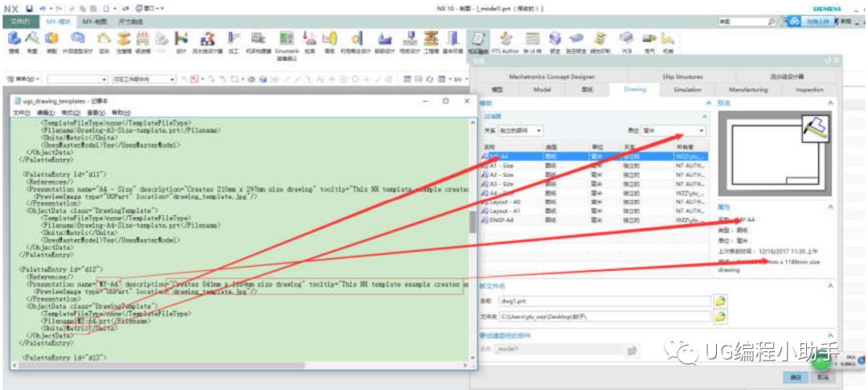Image resolution: width=868 pixels, height=390 pixels.
Task: Switch to the Inspection tab
Action: pos(809,89)
